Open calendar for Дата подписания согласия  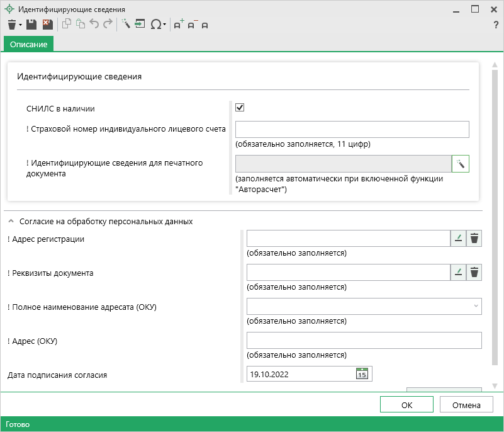tap(362, 374)
